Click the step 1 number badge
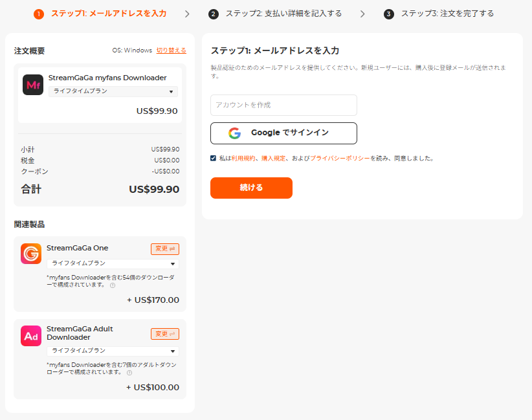This screenshot has height=420, width=532. (x=39, y=14)
